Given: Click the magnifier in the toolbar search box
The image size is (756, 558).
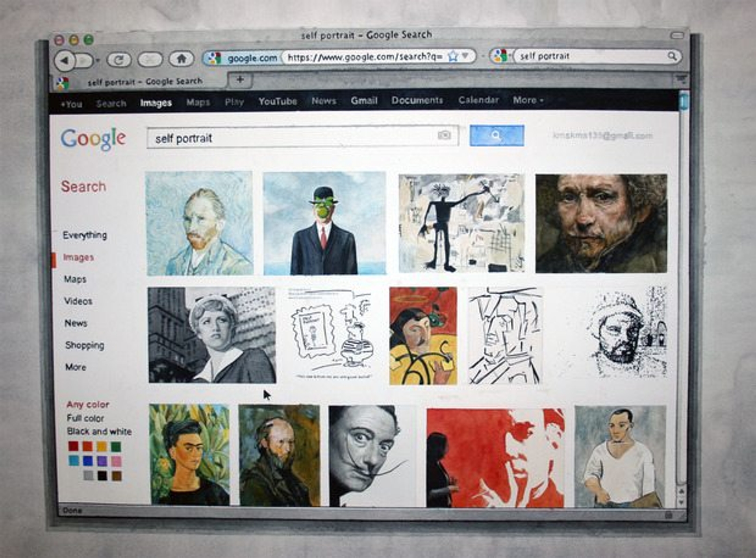Looking at the screenshot, I should 672,56.
